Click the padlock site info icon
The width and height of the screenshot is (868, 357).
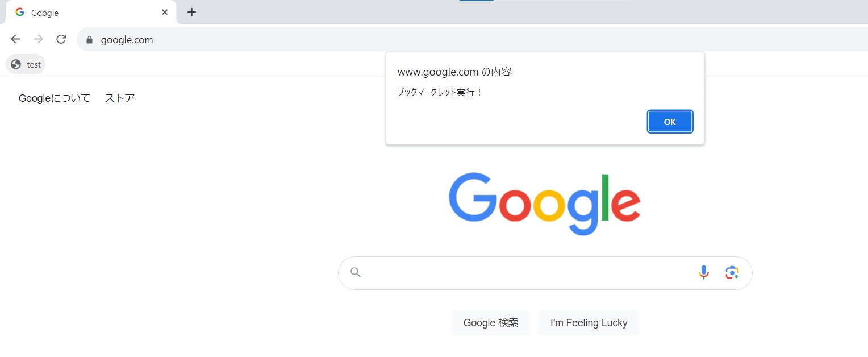coord(89,40)
